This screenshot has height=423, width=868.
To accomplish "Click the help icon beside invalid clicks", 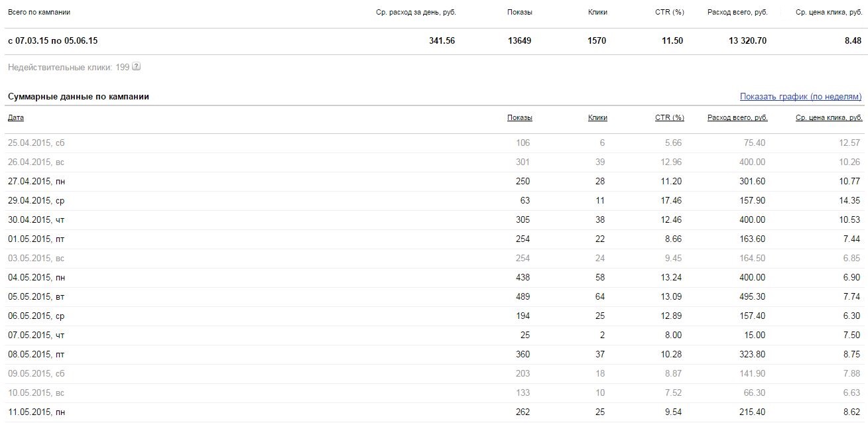I will 137,67.
